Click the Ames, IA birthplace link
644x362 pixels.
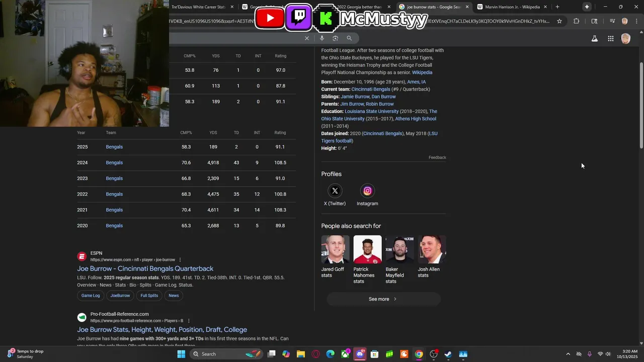pos(417,82)
